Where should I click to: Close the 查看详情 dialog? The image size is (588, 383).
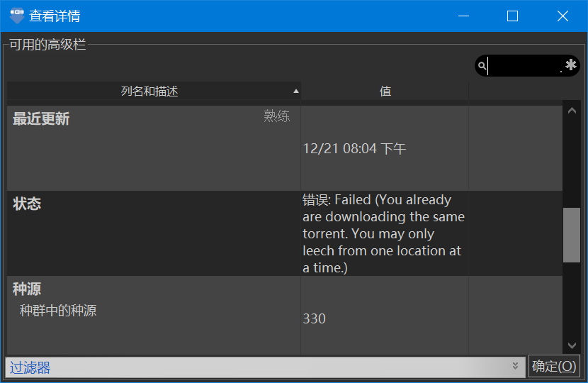(562, 16)
